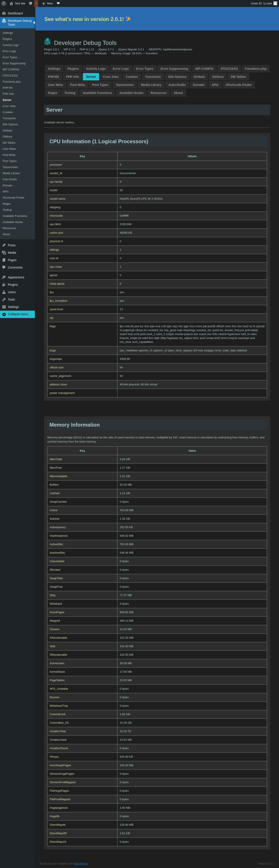
Task: Open the comments bubble icon in admin bar
Action: 31,3
